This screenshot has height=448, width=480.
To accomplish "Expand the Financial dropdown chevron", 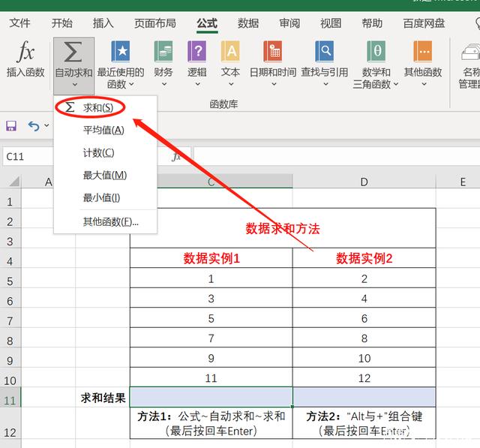I will (x=164, y=84).
